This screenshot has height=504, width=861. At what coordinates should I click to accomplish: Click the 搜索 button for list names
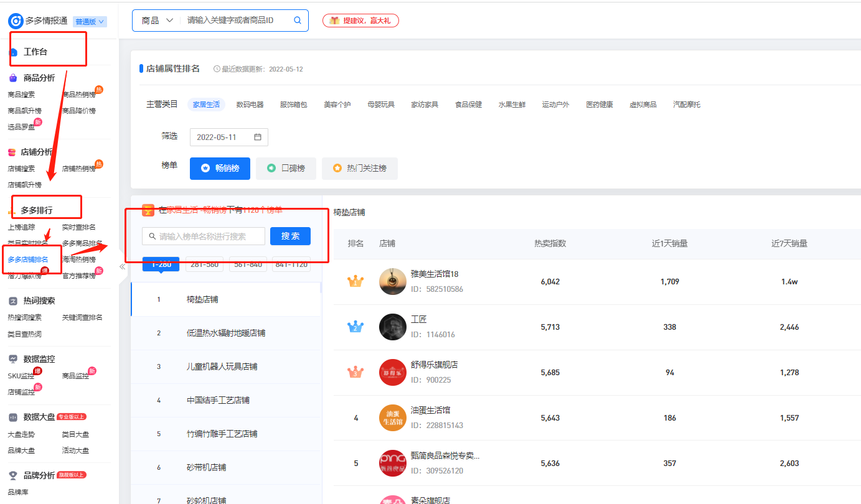point(290,236)
